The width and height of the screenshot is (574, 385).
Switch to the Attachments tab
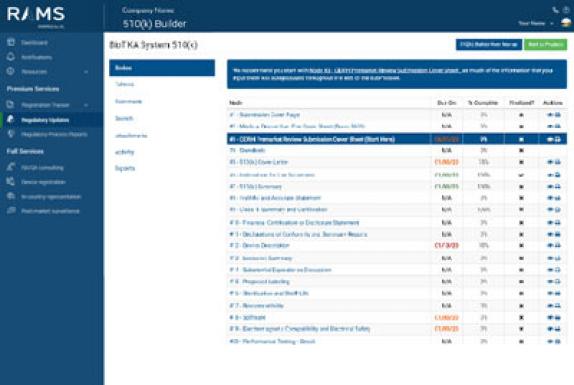click(x=131, y=135)
